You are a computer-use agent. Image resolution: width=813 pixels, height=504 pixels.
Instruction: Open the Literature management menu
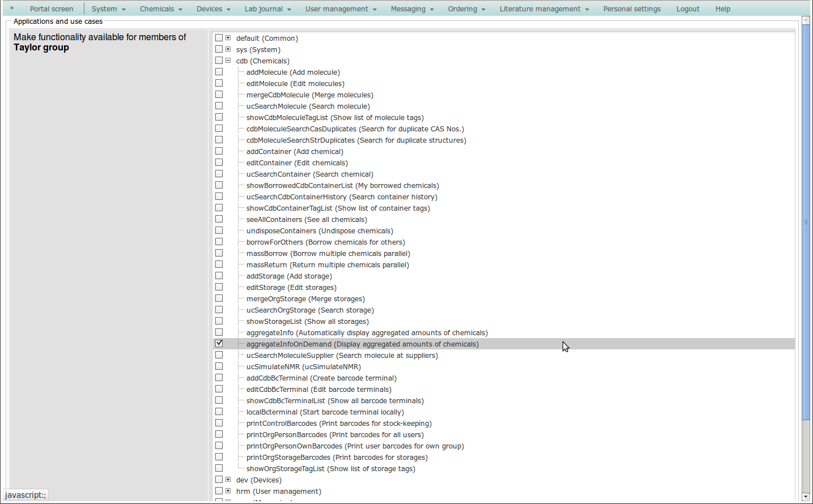click(x=544, y=9)
